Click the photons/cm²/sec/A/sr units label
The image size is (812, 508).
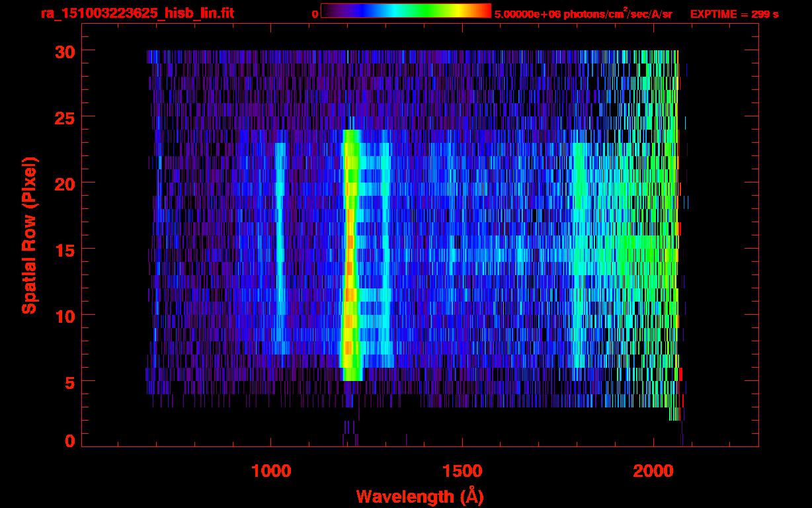pyautogui.click(x=617, y=15)
